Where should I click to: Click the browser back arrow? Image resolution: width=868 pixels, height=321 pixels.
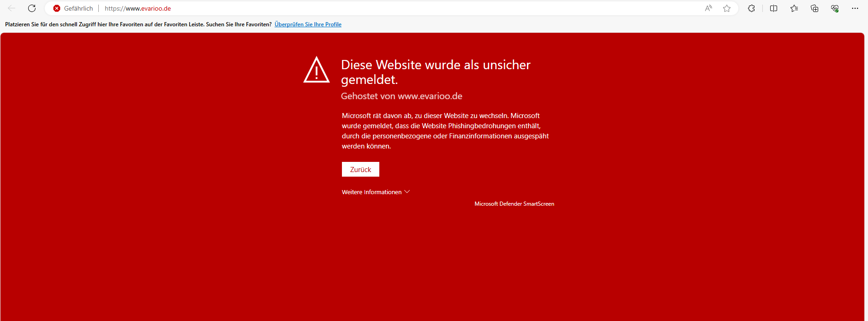[x=12, y=8]
